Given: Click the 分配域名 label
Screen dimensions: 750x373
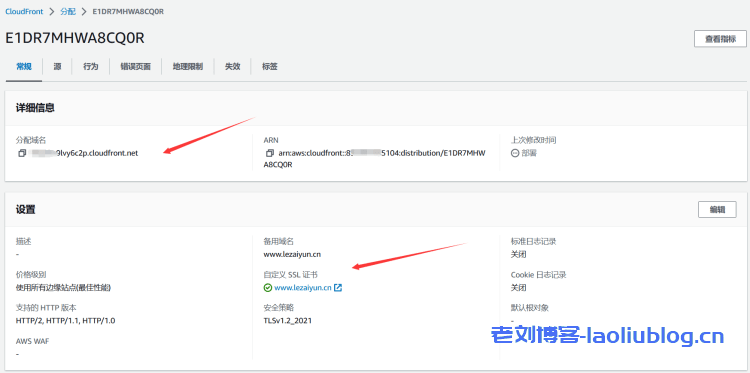Looking at the screenshot, I should click(31, 140).
